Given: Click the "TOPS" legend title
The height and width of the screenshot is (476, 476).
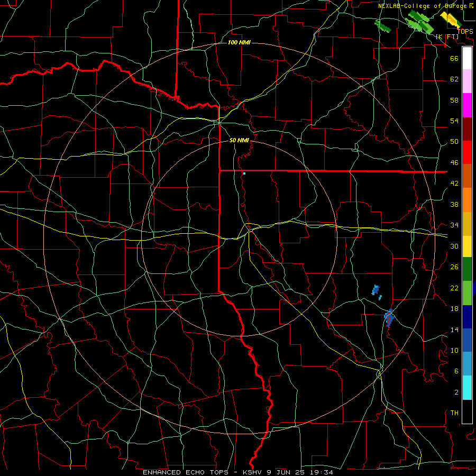Looking at the screenshot, I should click(x=465, y=31).
